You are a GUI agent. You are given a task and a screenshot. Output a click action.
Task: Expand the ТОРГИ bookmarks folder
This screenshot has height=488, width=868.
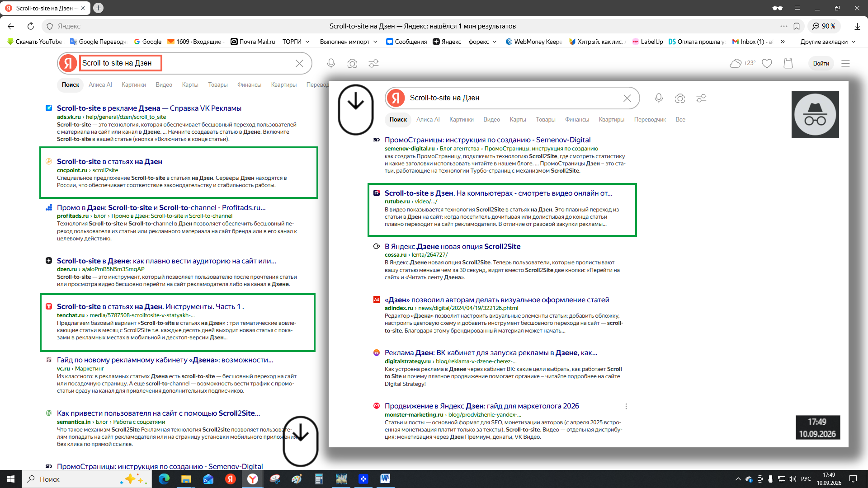point(296,42)
